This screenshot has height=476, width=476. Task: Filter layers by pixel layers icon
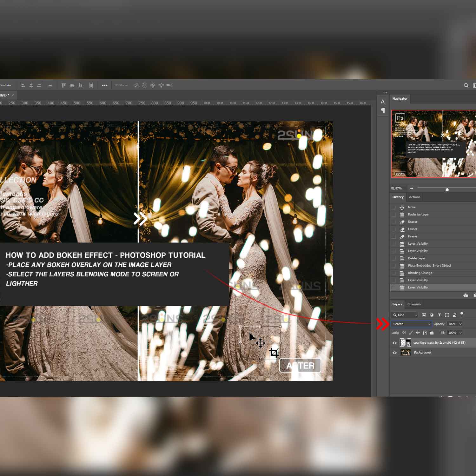coord(424,315)
